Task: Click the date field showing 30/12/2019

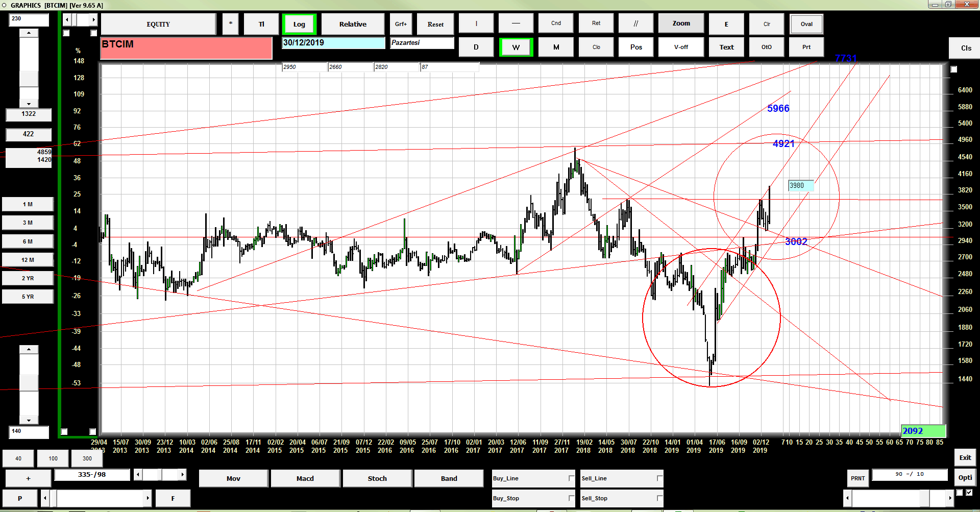Action: pos(334,43)
